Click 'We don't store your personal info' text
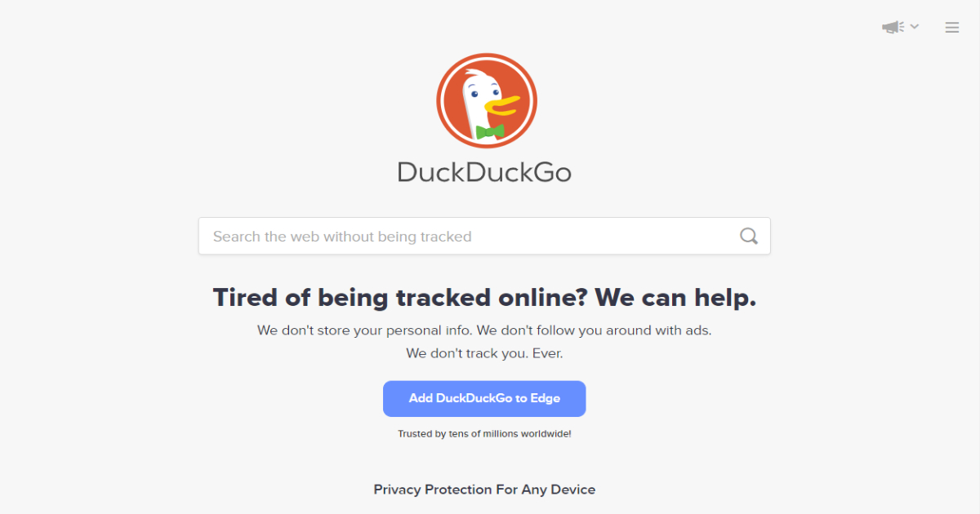Image resolution: width=980 pixels, height=514 pixels. [364, 330]
